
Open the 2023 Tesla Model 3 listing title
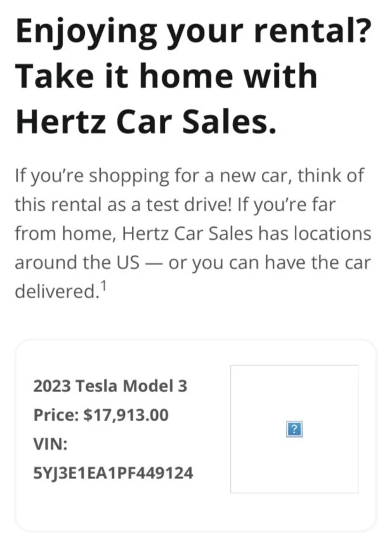click(x=110, y=386)
